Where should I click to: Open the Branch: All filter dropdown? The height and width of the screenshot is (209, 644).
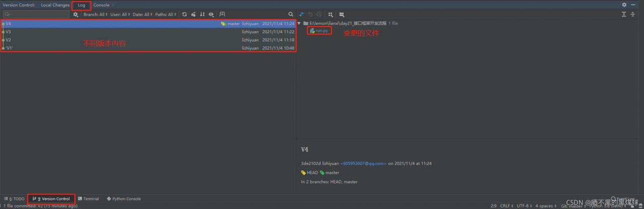point(96,15)
